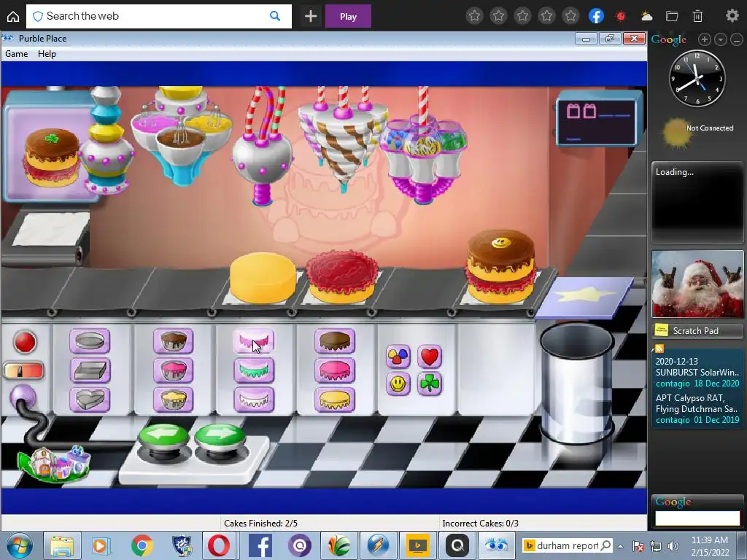Screen dimensions: 747x560
Task: Click the finished smiley chocolate cake
Action: pyautogui.click(x=501, y=267)
